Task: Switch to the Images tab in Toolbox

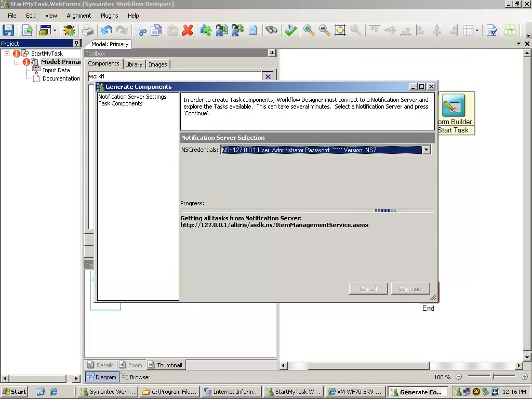Action: coord(158,64)
